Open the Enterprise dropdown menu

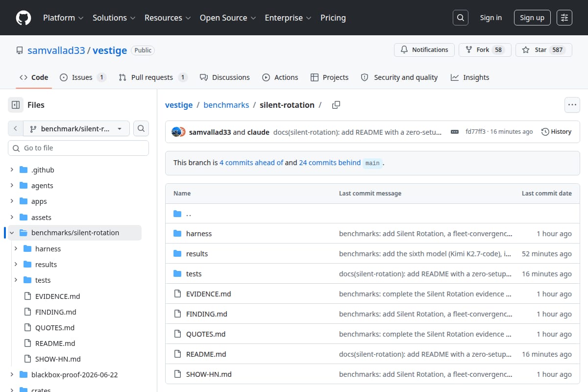288,18
